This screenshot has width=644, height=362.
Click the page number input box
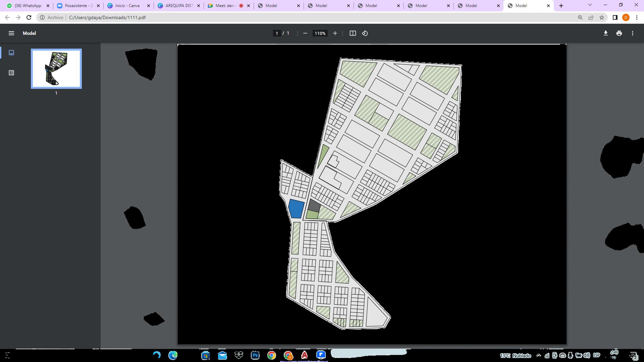point(277,33)
